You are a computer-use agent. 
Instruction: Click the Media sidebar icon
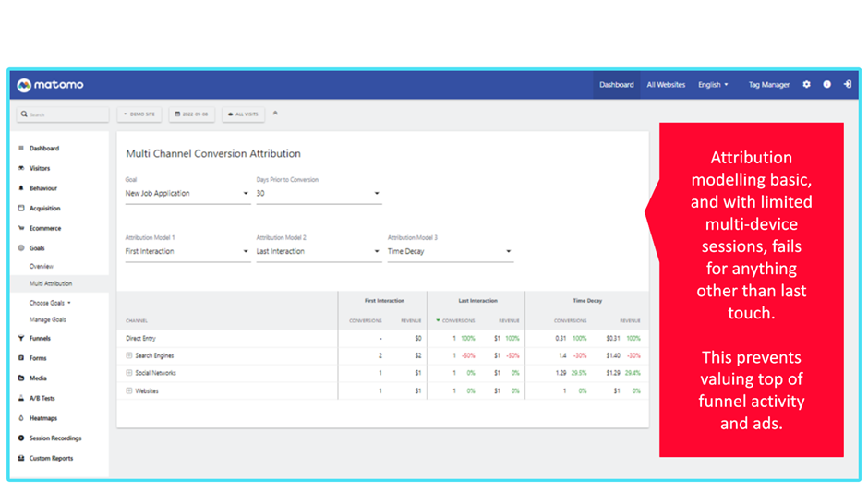(21, 378)
